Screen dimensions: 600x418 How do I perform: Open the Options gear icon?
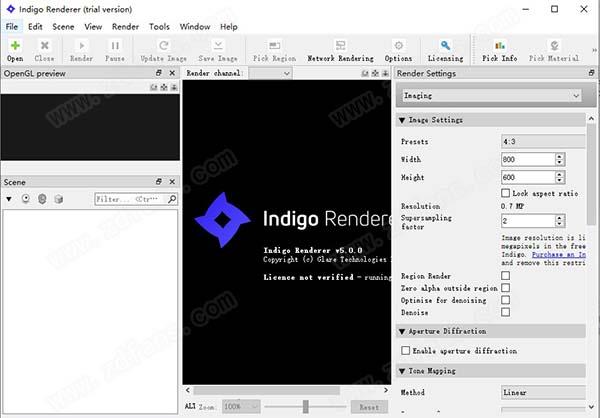click(398, 51)
